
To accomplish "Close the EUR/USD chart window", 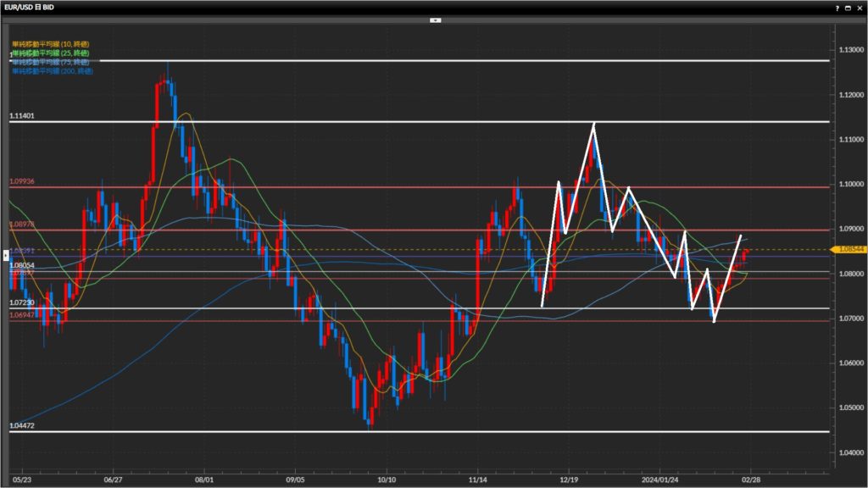I will click(860, 6).
